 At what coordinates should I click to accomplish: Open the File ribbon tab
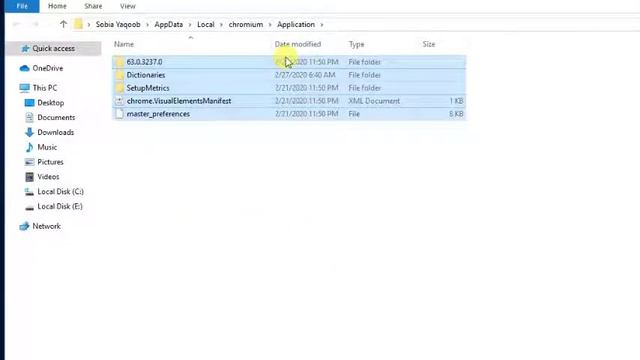coord(22,6)
